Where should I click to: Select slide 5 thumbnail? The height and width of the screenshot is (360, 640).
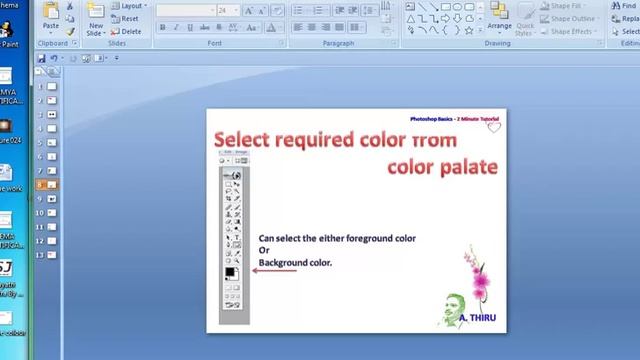(52, 143)
